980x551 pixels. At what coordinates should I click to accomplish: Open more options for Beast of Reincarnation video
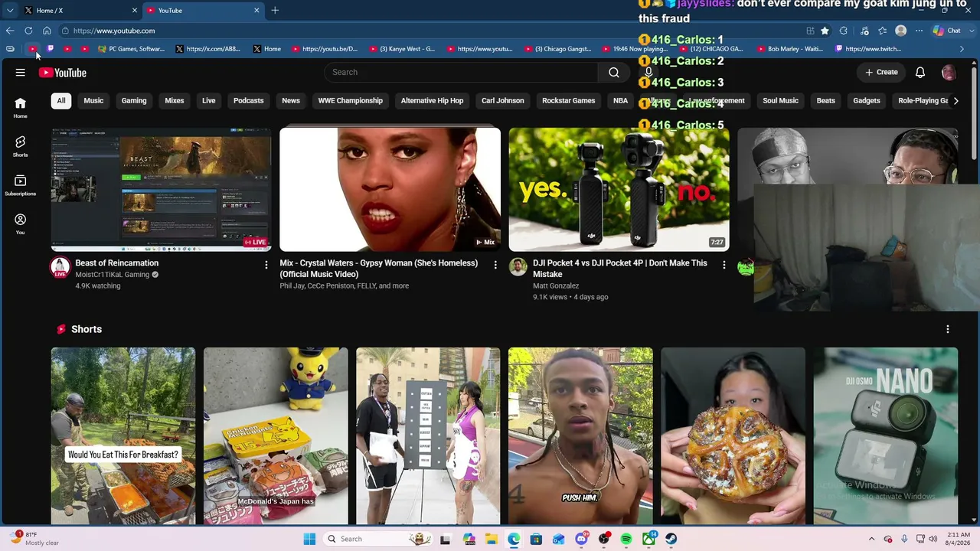(x=266, y=265)
